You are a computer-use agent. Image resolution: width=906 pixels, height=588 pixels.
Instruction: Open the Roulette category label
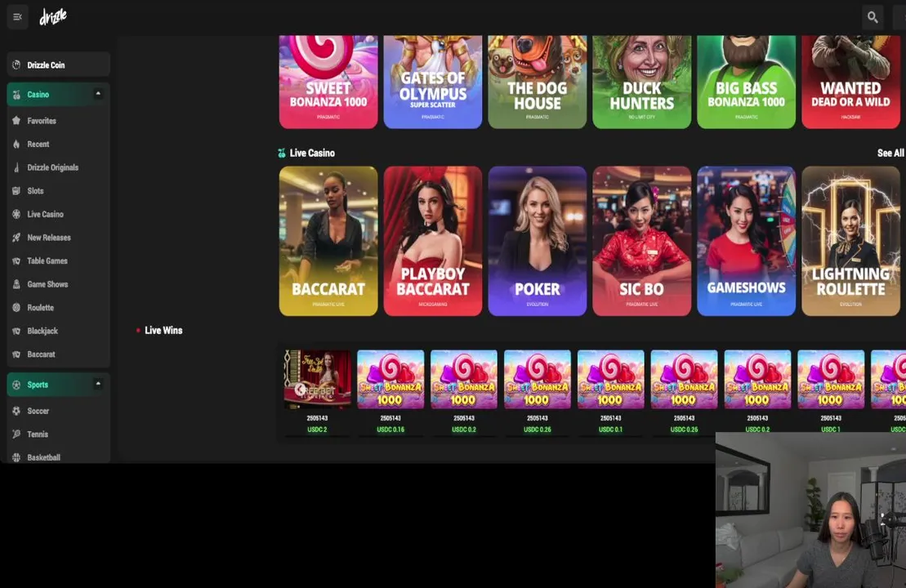point(41,308)
